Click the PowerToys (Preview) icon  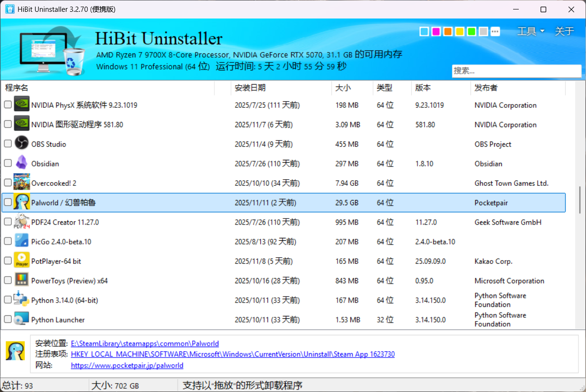[x=22, y=280]
